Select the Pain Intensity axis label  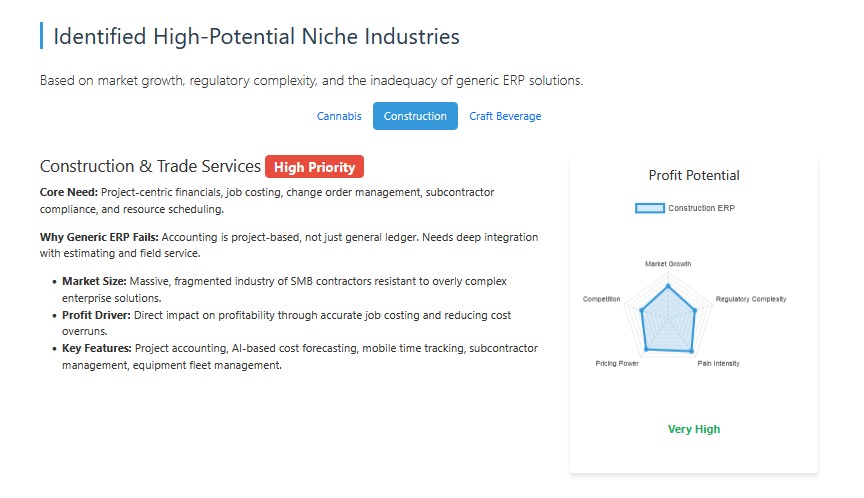(x=718, y=363)
